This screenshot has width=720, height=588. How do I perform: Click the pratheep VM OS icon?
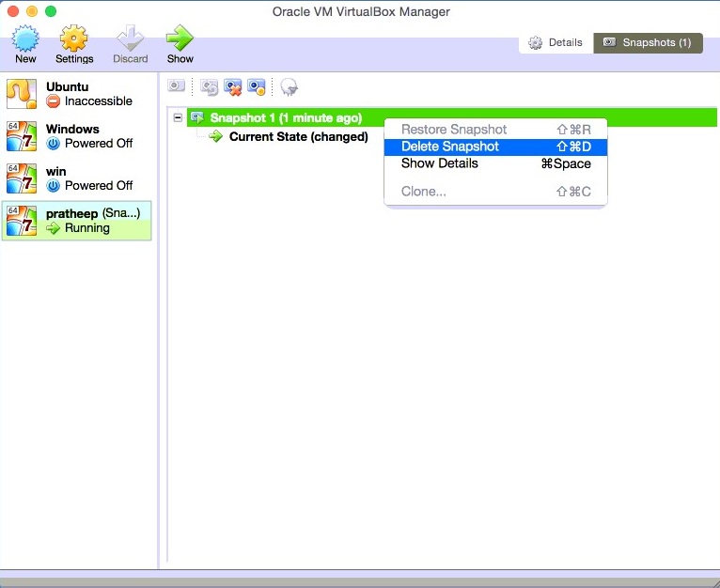[22, 221]
